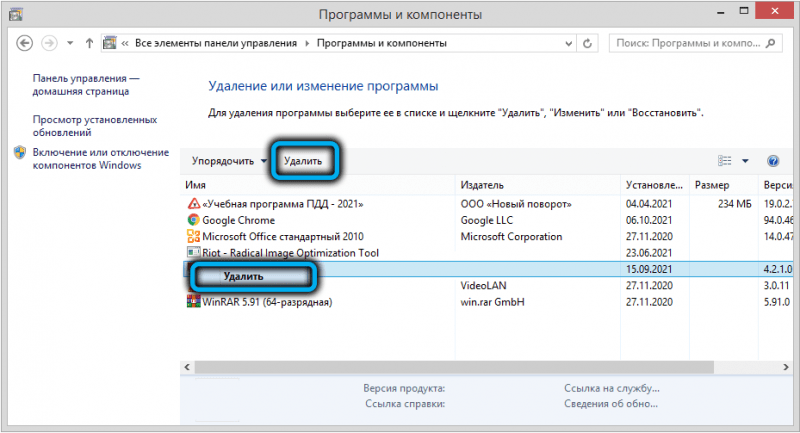800x433 pixels.
Task: Click the VideoLAN publisher cell
Action: coord(483,286)
